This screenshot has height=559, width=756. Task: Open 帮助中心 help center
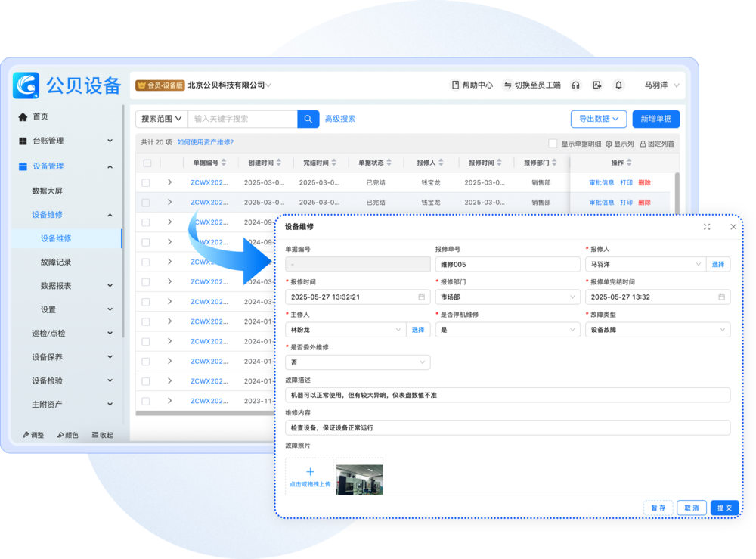pos(472,85)
